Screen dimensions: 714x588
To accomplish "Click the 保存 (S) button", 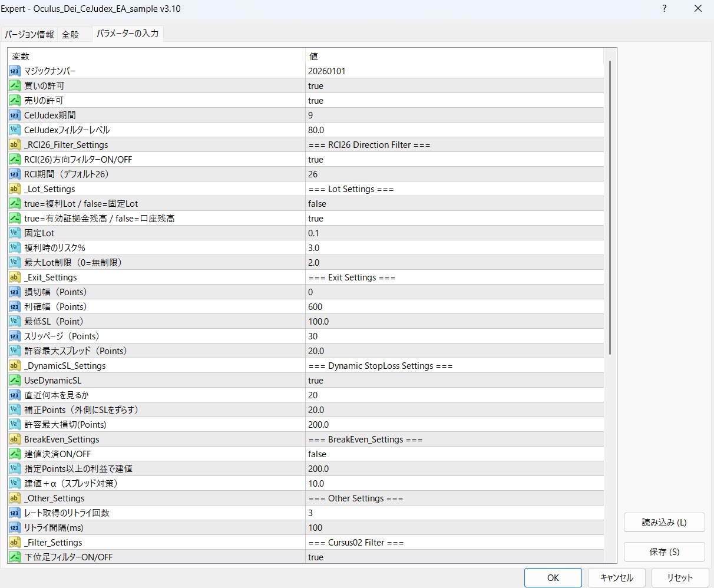I will [665, 552].
